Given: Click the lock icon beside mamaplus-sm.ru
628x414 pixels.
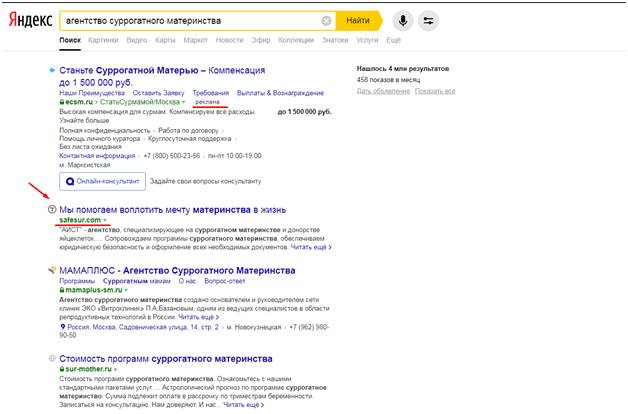Looking at the screenshot, I should pyautogui.click(x=62, y=290).
